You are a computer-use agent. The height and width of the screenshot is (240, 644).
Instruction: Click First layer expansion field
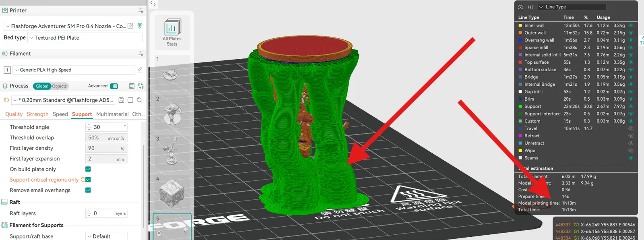point(106,159)
